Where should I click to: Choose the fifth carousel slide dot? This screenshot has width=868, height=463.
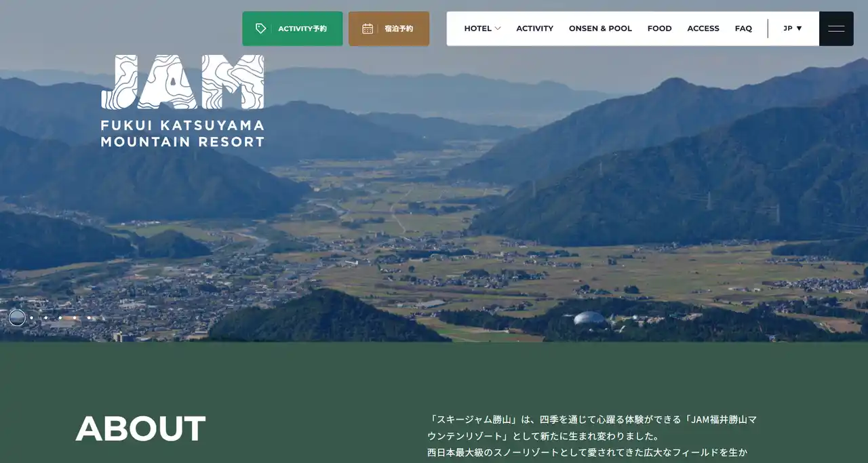click(x=74, y=317)
